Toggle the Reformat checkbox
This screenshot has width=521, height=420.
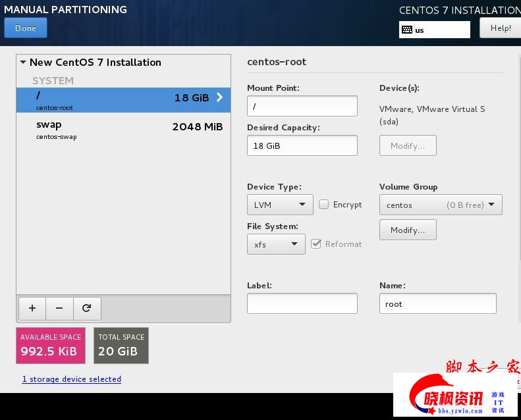[315, 244]
